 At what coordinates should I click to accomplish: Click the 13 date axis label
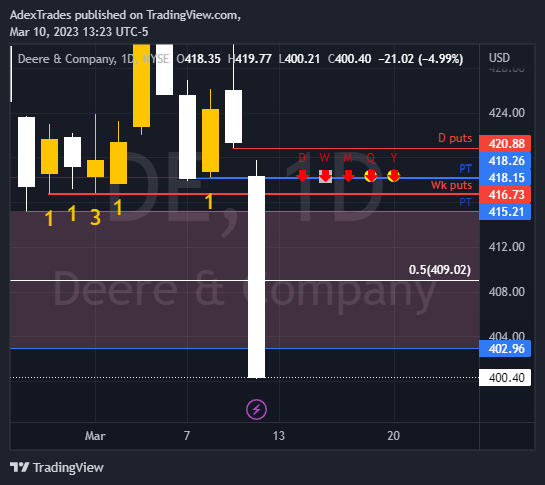click(x=278, y=436)
